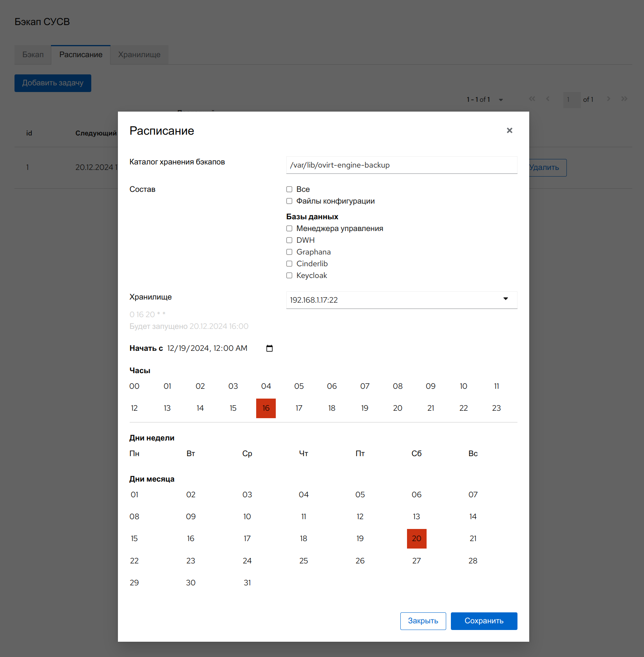Open the calendar picker icon next to Начать с
Image resolution: width=644 pixels, height=657 pixels.
pyautogui.click(x=270, y=348)
